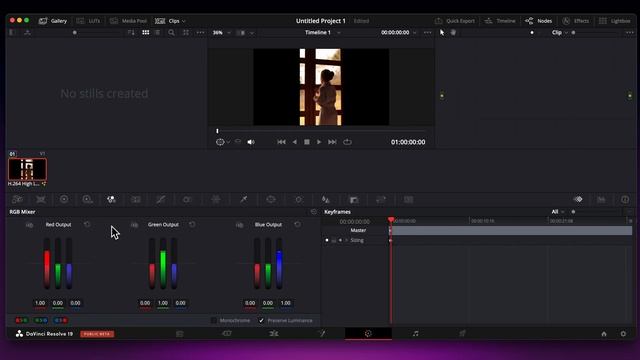This screenshot has width=640, height=360.
Task: Uncheck Preserve Luminance
Action: coord(261,320)
